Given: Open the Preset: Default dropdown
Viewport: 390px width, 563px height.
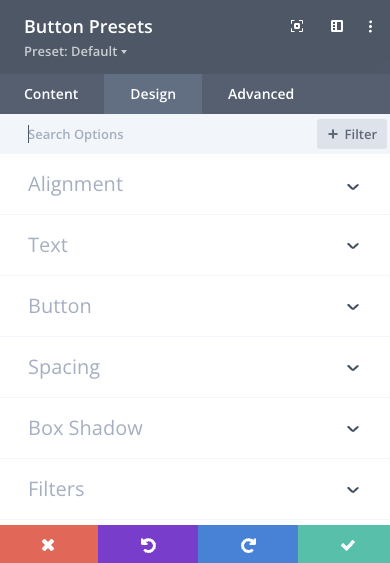Looking at the screenshot, I should click(75, 51).
